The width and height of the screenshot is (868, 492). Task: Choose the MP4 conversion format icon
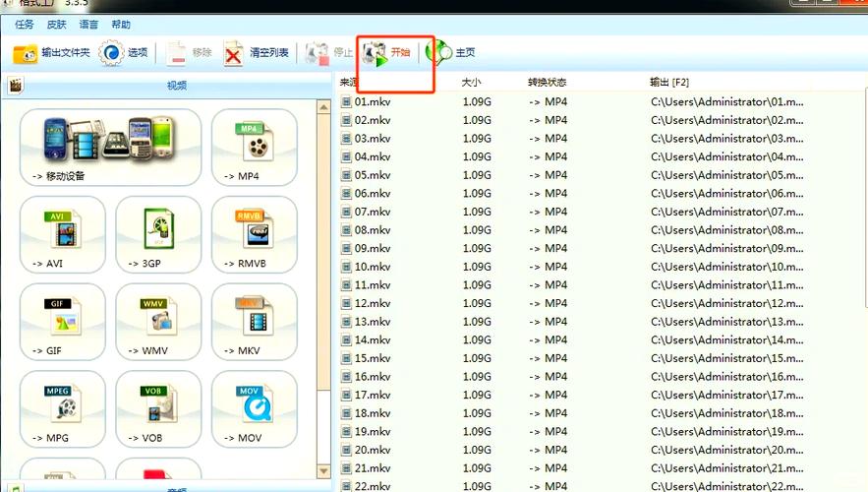tap(255, 147)
